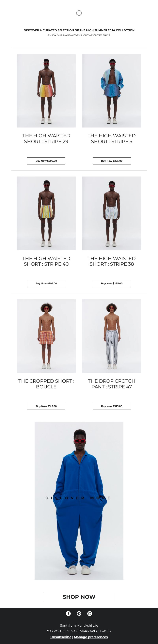
Task: Click the SHOP NOW button
Action: (x=79, y=597)
